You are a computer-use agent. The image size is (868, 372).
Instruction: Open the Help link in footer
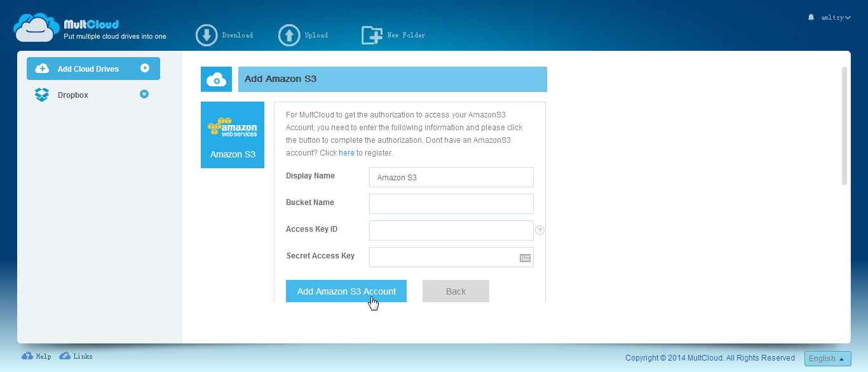tap(36, 357)
